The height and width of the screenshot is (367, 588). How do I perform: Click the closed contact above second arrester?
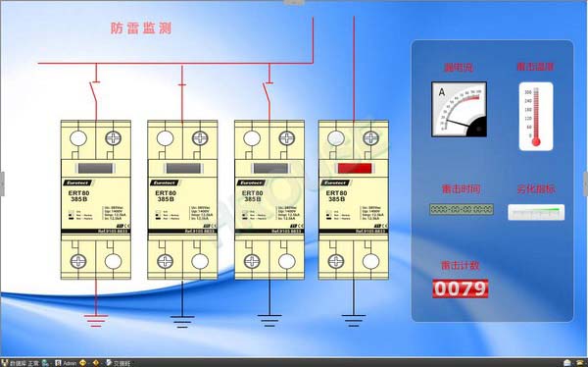pyautogui.click(x=182, y=85)
